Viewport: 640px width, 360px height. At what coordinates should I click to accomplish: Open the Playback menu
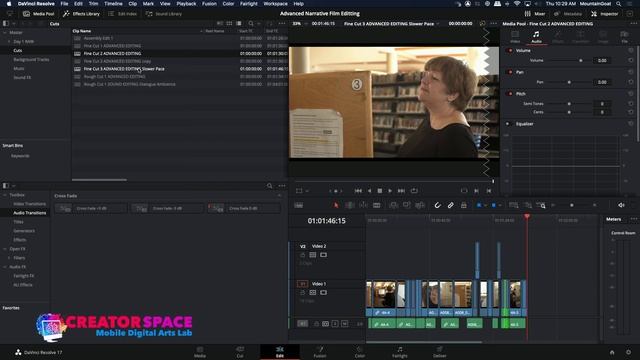coord(186,4)
